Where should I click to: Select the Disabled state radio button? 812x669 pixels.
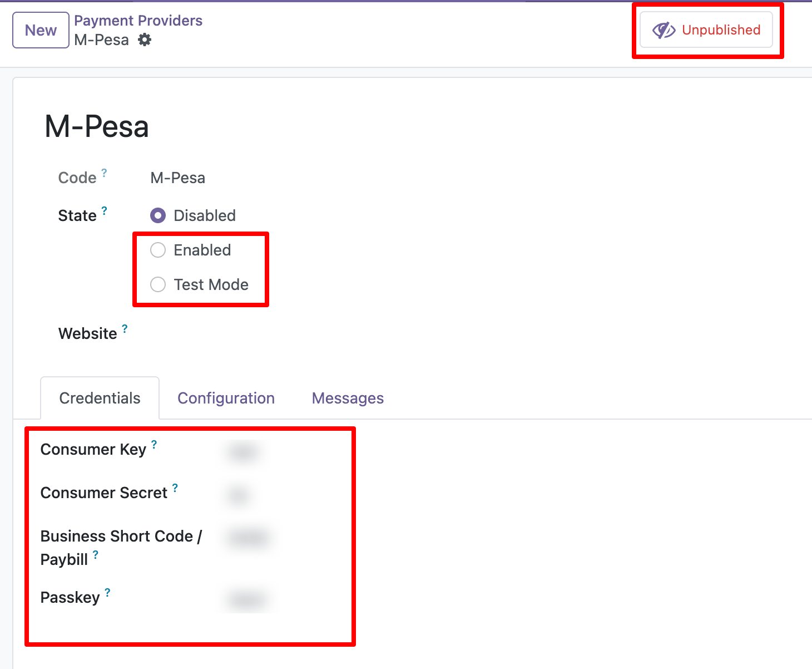tap(158, 215)
